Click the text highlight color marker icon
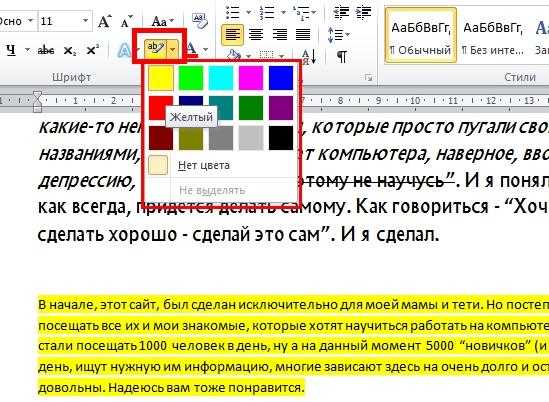 [x=155, y=48]
